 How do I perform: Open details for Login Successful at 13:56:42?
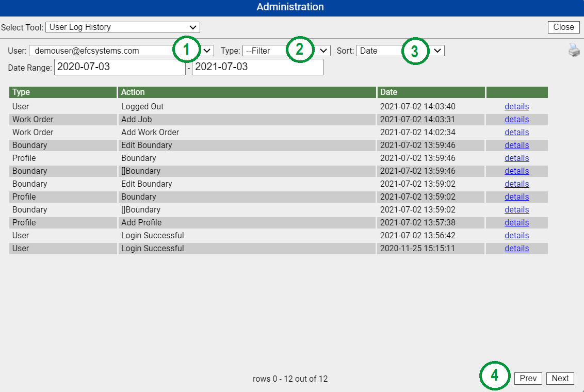516,236
